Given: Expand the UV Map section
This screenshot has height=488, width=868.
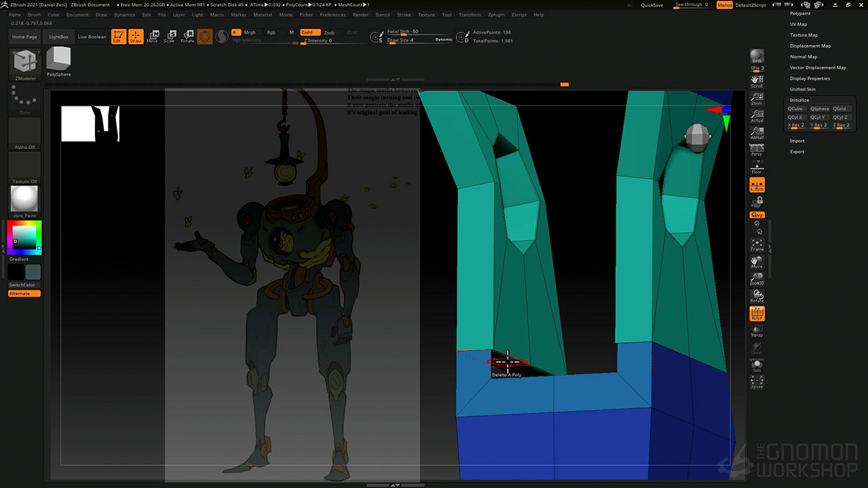Looking at the screenshot, I should 798,24.
